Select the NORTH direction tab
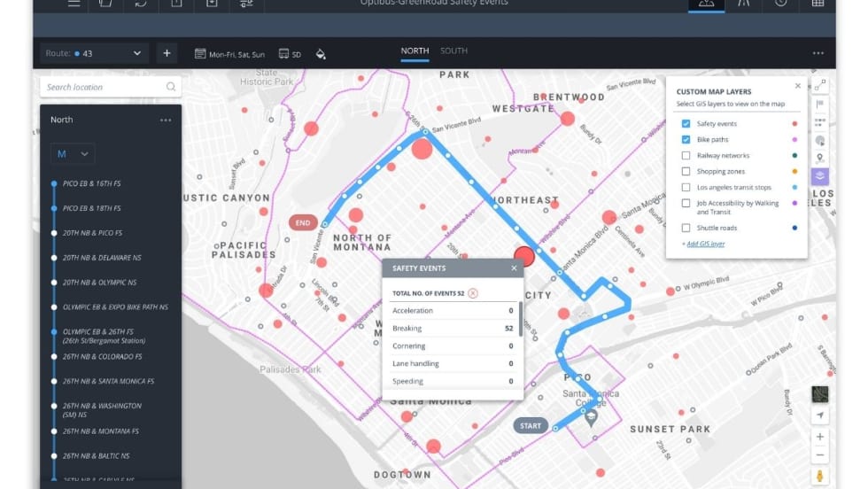This screenshot has height=489, width=868. [415, 50]
